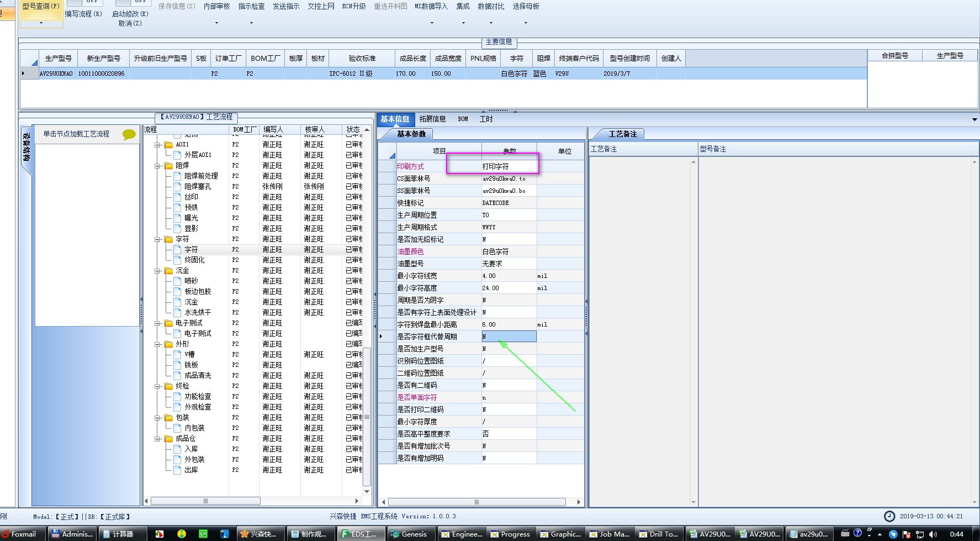980x541 pixels.
Task: Switch to the BOM tab
Action: 463,119
